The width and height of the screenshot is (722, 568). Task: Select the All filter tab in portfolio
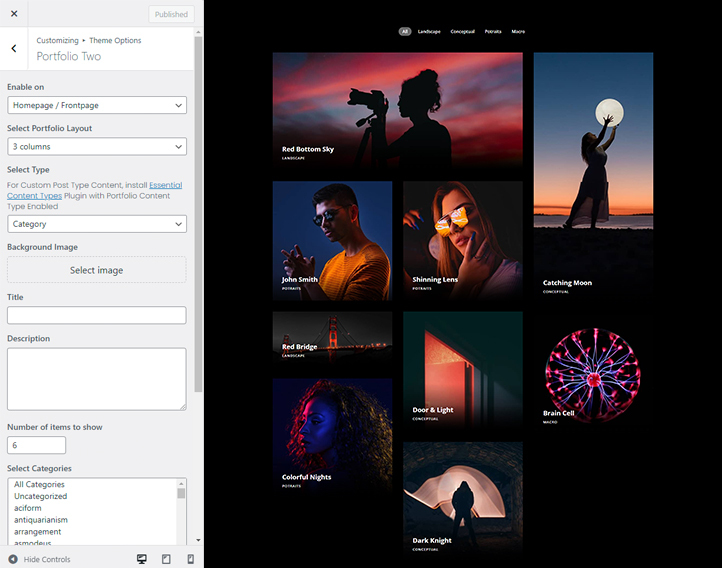(x=405, y=32)
